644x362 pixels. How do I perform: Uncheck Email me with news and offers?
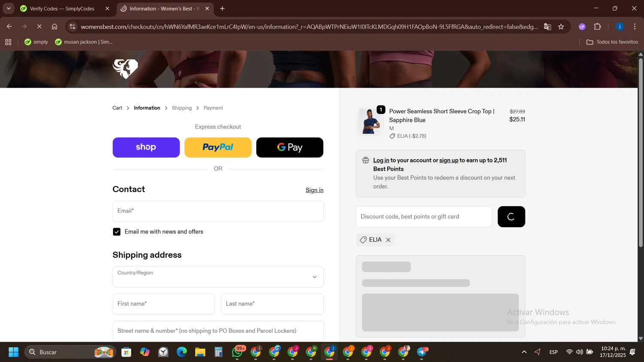tap(117, 232)
